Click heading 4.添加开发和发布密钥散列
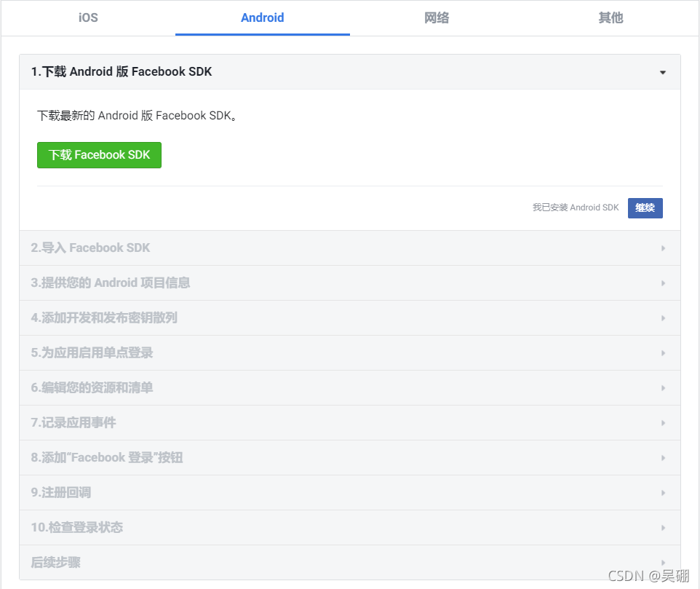700x589 pixels. pyautogui.click(x=104, y=318)
